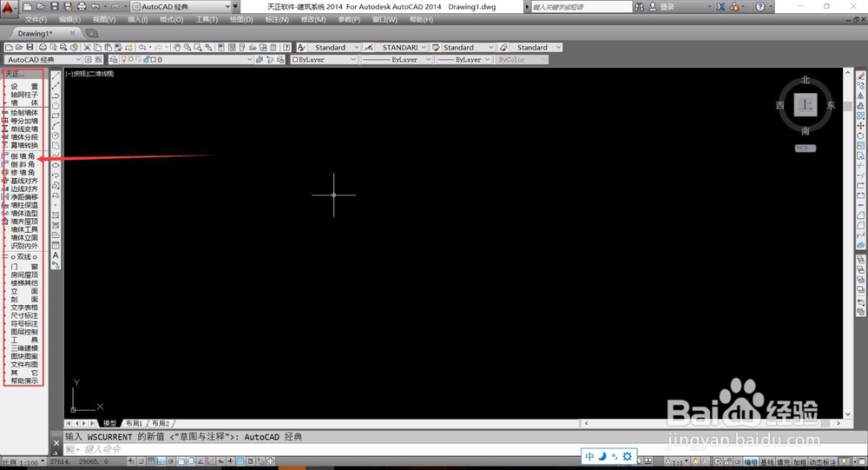Toggle 填充 in status bar
The width and height of the screenshot is (868, 470).
tap(783, 462)
